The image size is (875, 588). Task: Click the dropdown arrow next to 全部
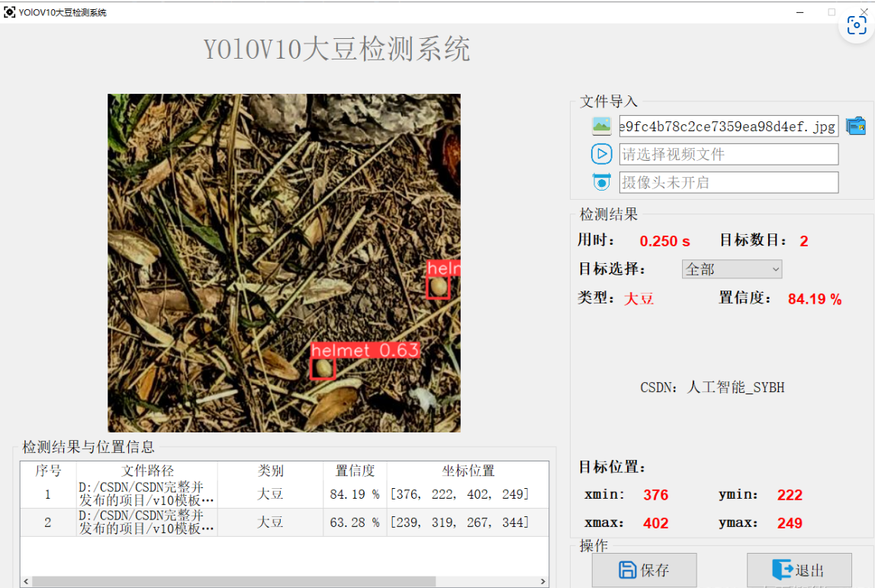[775, 268]
